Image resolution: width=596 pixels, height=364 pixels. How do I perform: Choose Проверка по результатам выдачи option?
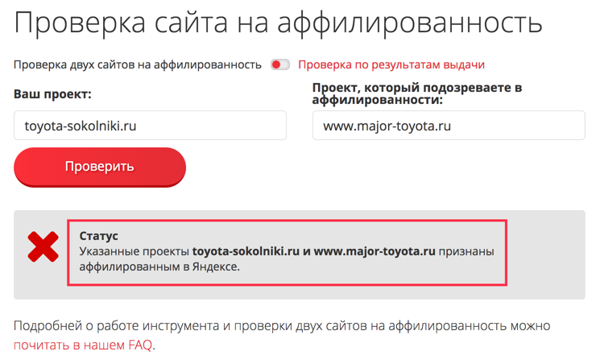(391, 64)
